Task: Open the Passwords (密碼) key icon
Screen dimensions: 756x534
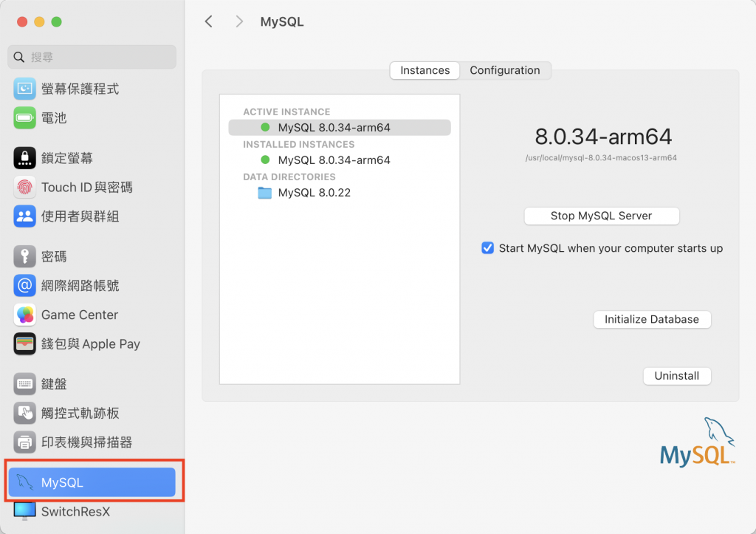Action: pos(24,256)
